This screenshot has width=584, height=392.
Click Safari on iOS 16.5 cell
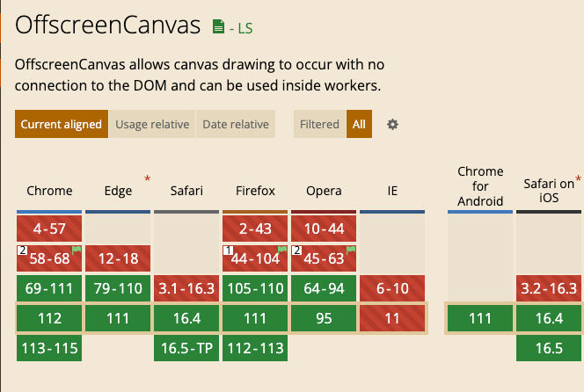coord(549,348)
